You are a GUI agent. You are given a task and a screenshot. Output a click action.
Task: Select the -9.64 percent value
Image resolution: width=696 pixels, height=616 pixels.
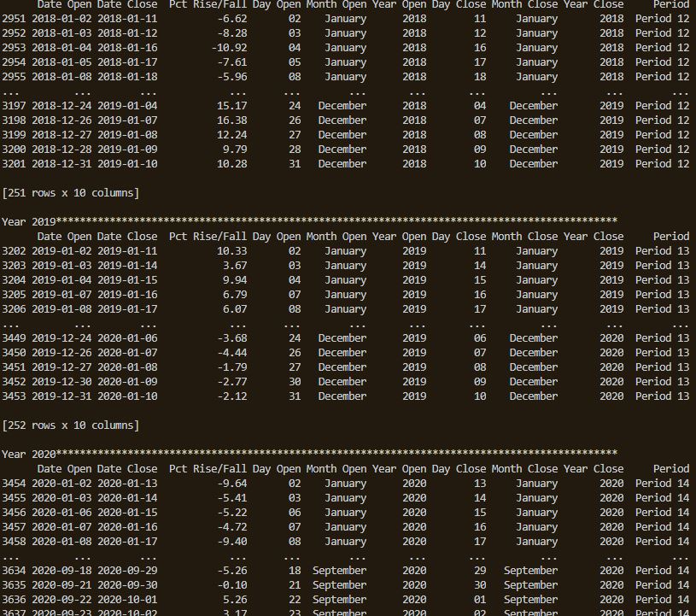232,484
